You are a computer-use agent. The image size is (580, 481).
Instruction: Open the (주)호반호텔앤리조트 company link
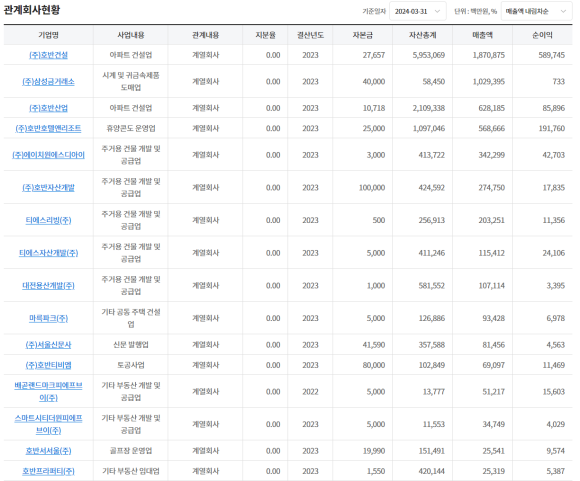click(x=48, y=128)
